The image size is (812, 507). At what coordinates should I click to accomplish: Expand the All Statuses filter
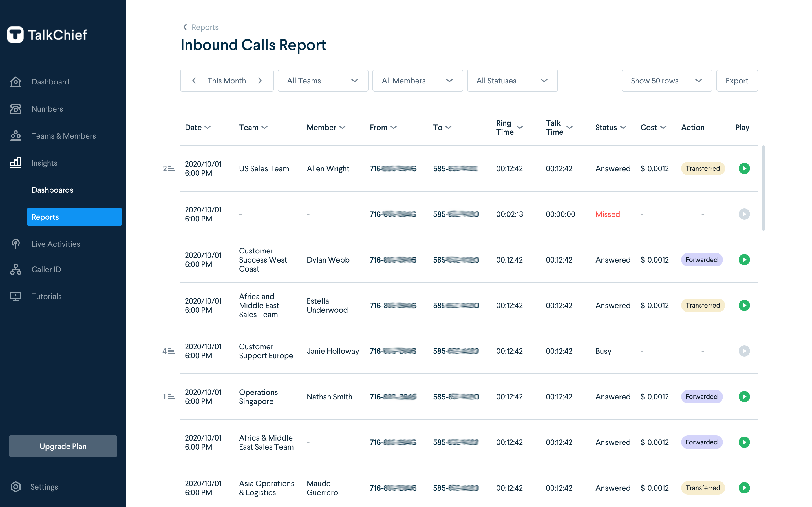(512, 81)
